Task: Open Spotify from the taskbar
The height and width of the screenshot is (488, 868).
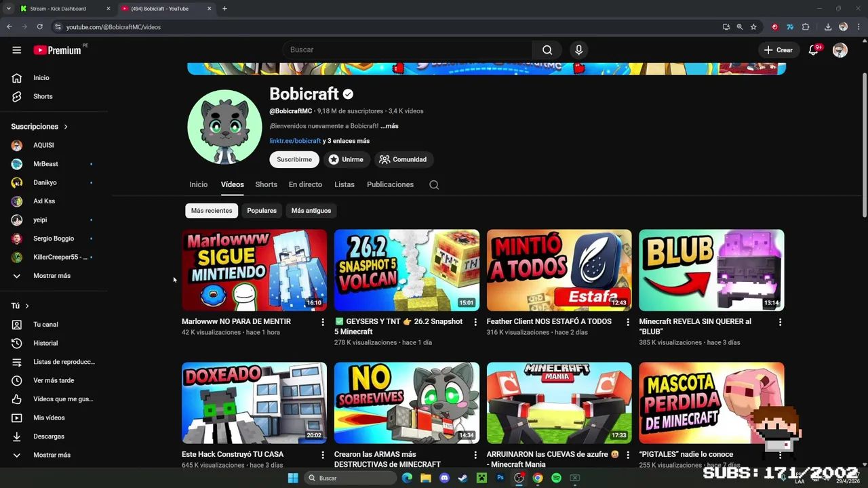Action: 556,478
